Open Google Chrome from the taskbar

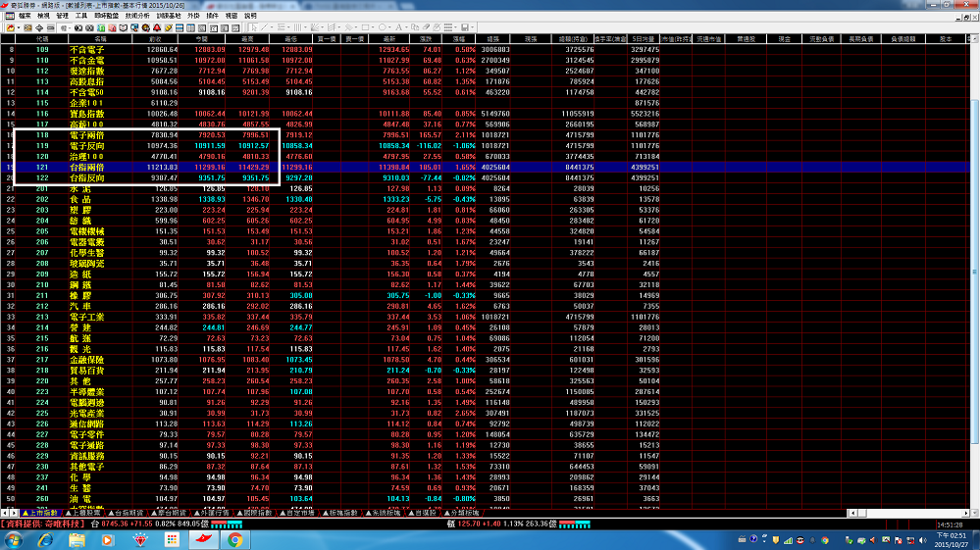235,539
